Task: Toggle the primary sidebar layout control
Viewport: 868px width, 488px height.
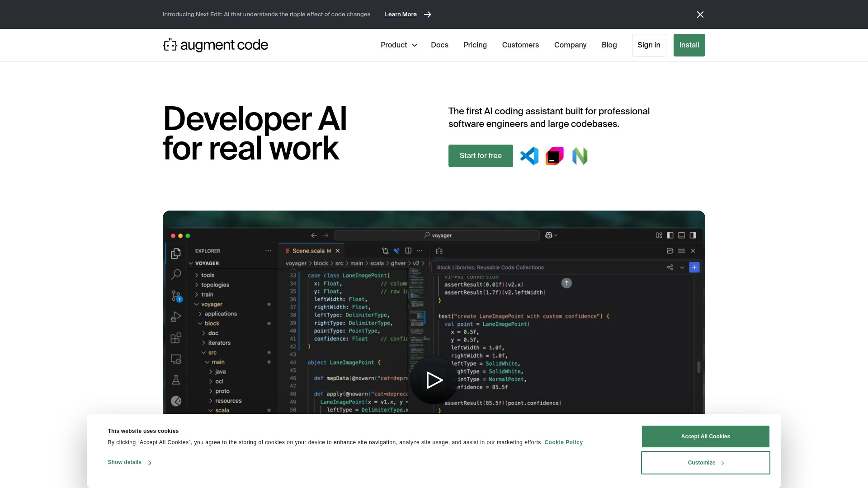Action: tap(670, 235)
